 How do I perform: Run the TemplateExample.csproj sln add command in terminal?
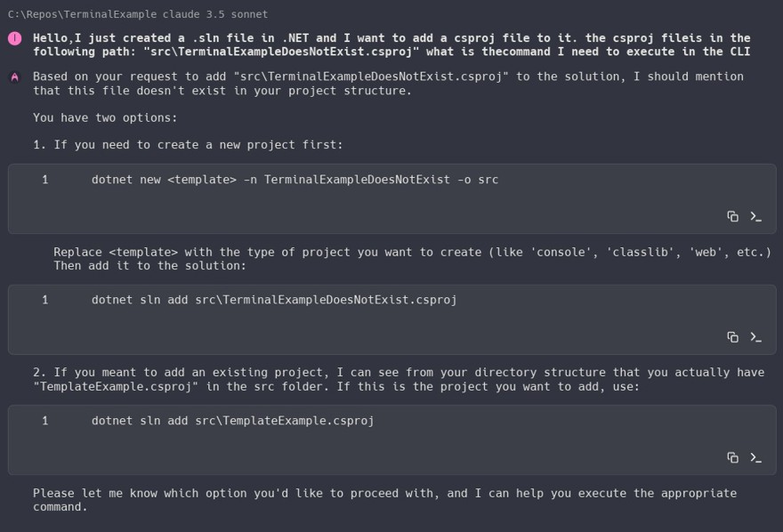click(756, 457)
